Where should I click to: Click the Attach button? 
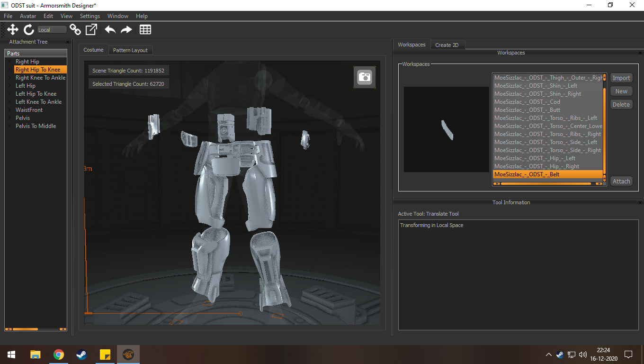(621, 181)
